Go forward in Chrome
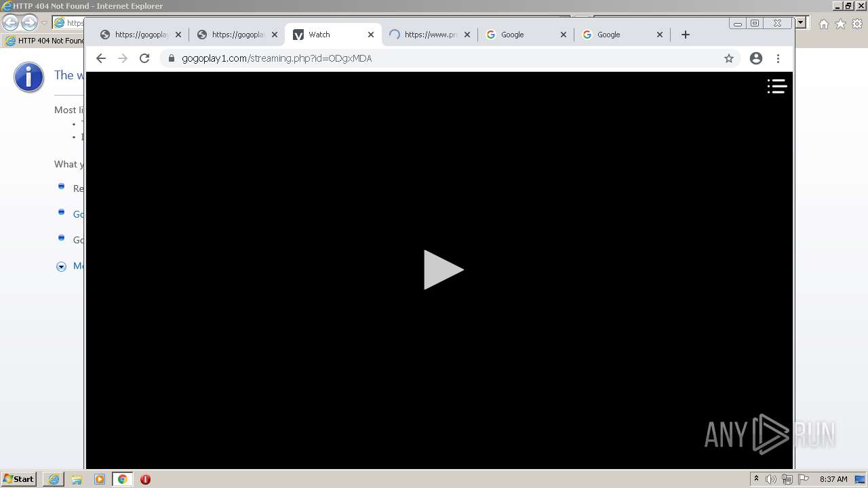Viewport: 868px width, 488px height. [123, 58]
